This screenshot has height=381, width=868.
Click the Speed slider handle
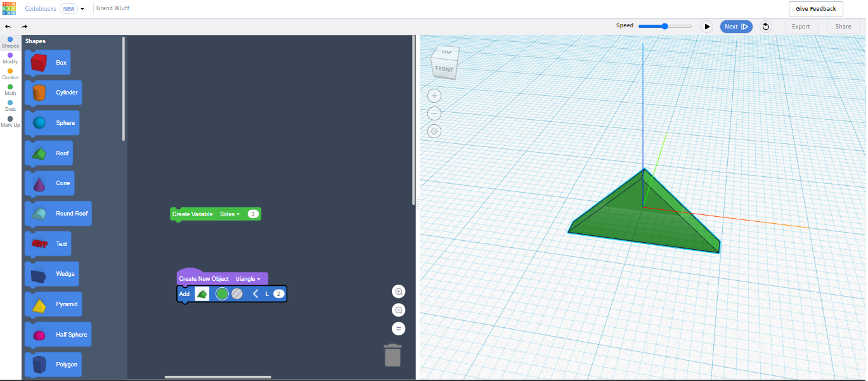point(664,26)
